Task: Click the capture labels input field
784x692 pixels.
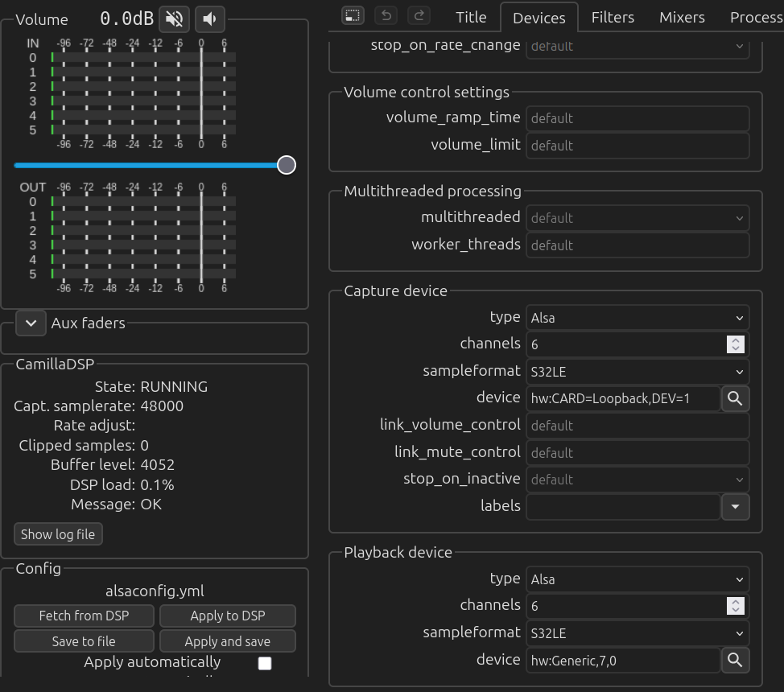Action: [x=623, y=507]
